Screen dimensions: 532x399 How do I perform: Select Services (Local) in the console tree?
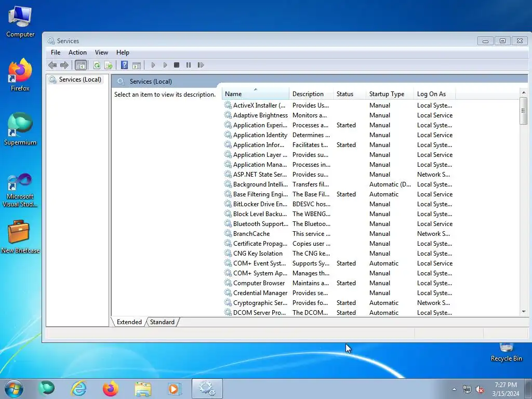click(75, 79)
